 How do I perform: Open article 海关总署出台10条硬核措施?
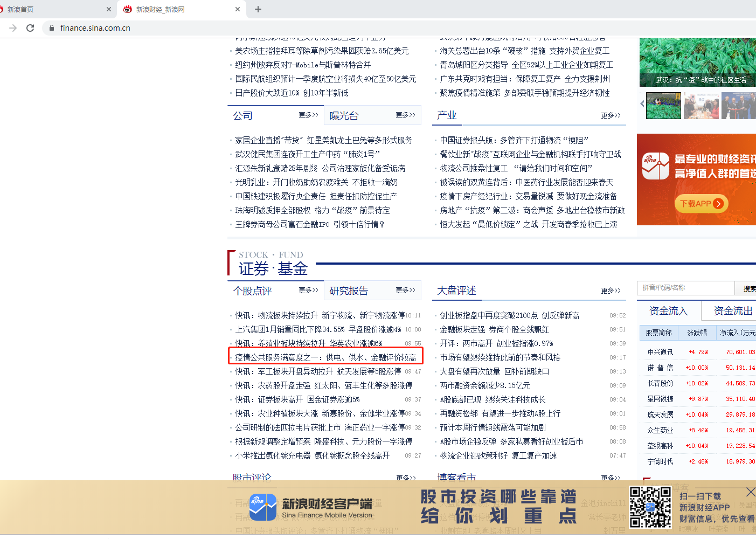pyautogui.click(x=524, y=51)
